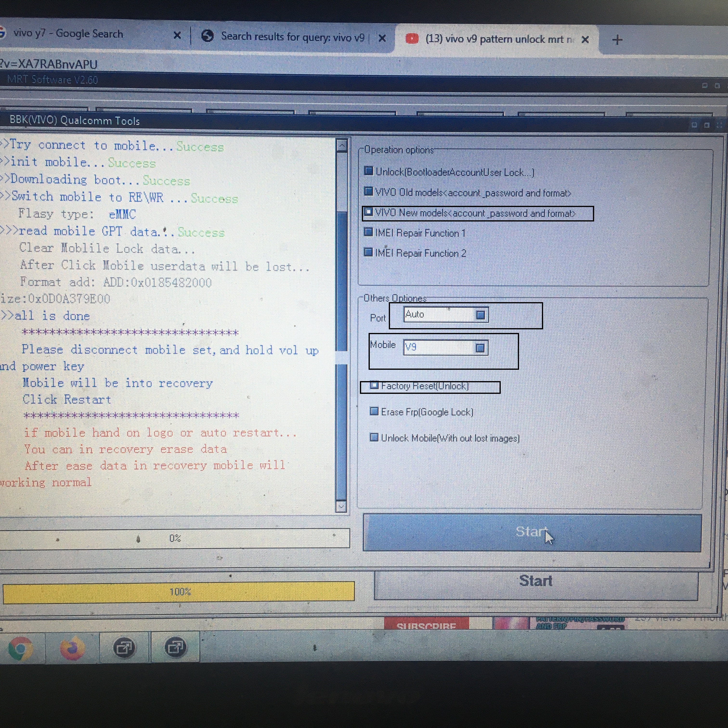Click the Port Auto combo text field
The image size is (728, 728).
click(x=439, y=314)
